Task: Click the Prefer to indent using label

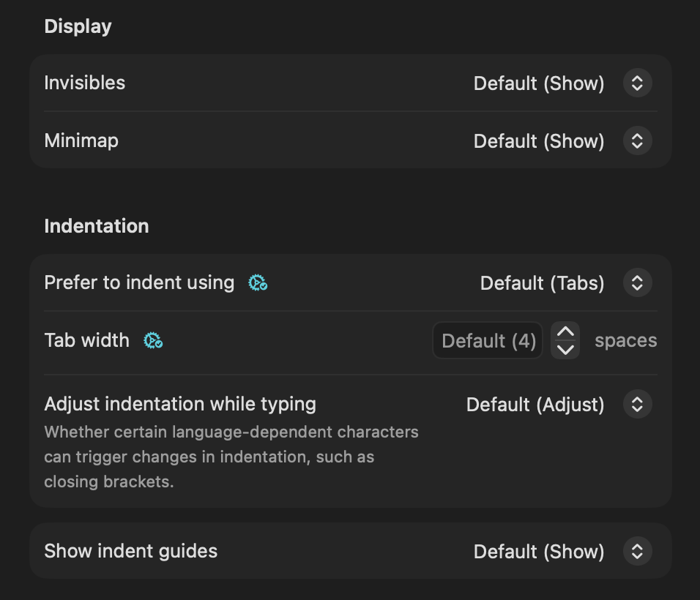Action: (139, 283)
